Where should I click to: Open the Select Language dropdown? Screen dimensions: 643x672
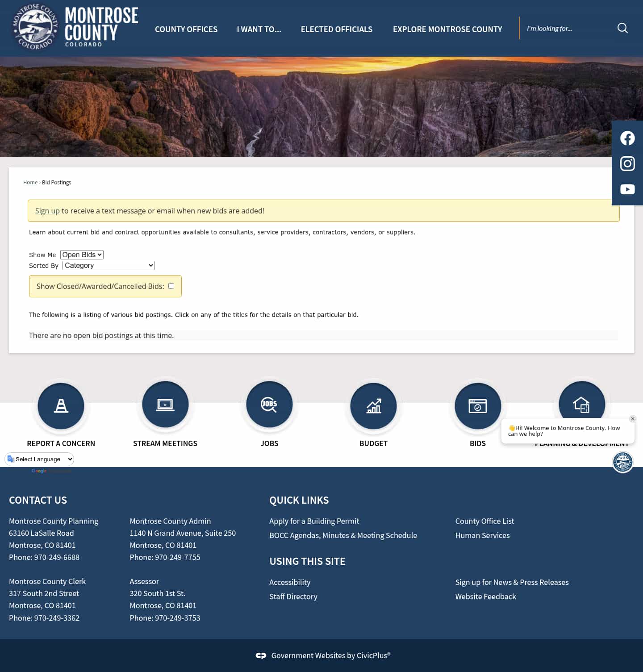[x=39, y=459]
